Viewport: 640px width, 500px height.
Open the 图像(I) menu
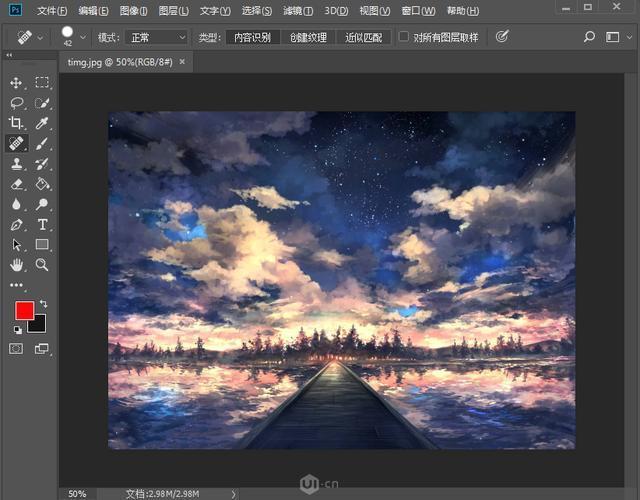[133, 11]
